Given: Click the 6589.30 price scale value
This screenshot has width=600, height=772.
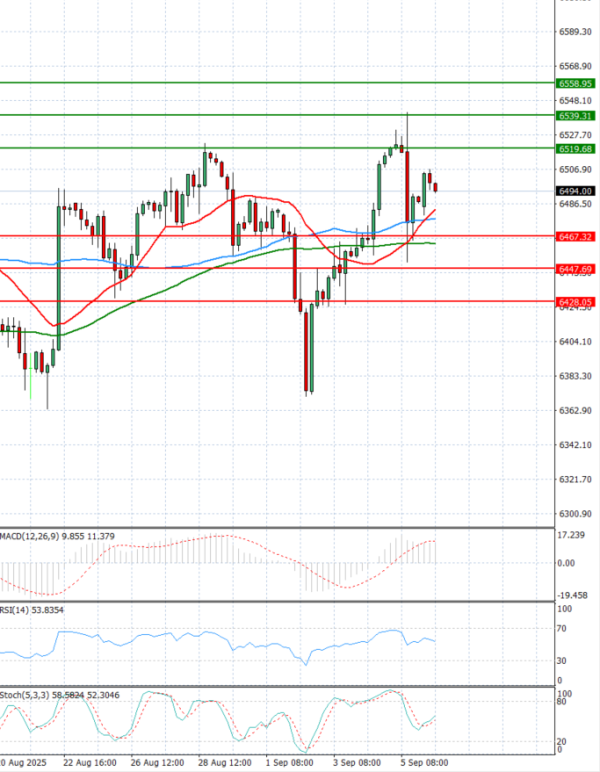Looking at the screenshot, I should (x=575, y=32).
